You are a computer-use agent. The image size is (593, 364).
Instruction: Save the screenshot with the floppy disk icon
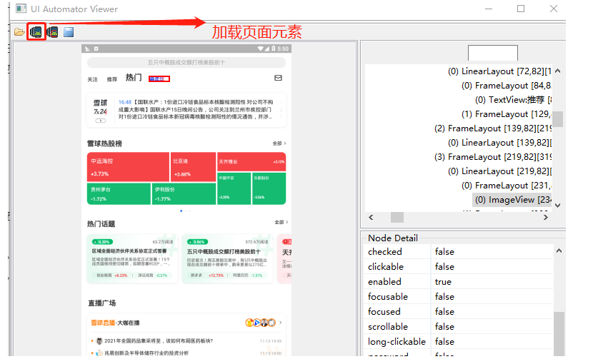point(69,32)
